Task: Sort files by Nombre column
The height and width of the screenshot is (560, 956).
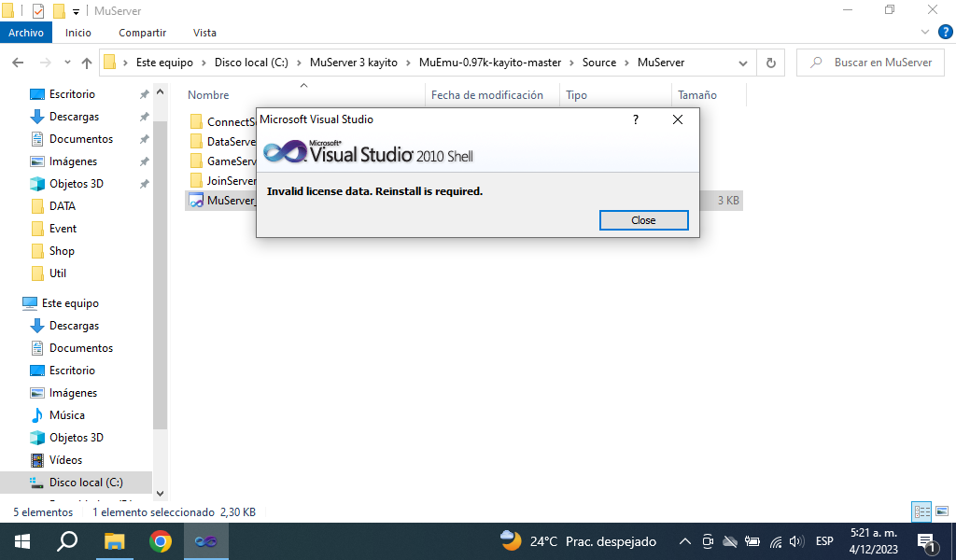Action: coord(208,94)
